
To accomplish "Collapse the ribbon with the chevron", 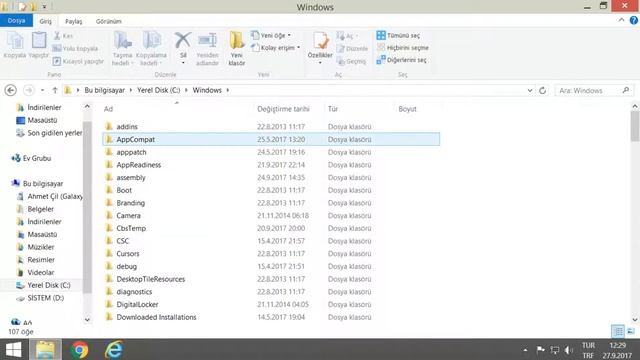I will click(x=621, y=20).
